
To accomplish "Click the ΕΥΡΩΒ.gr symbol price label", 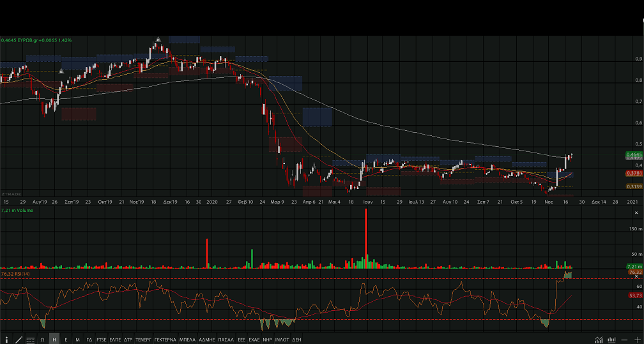I will click(36, 40).
